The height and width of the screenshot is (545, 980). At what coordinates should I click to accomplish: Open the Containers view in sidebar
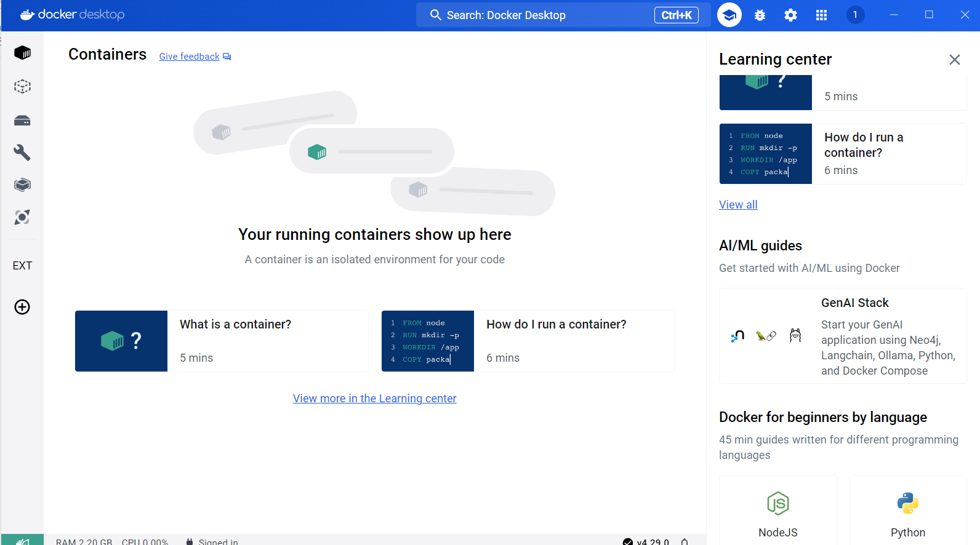click(x=22, y=53)
